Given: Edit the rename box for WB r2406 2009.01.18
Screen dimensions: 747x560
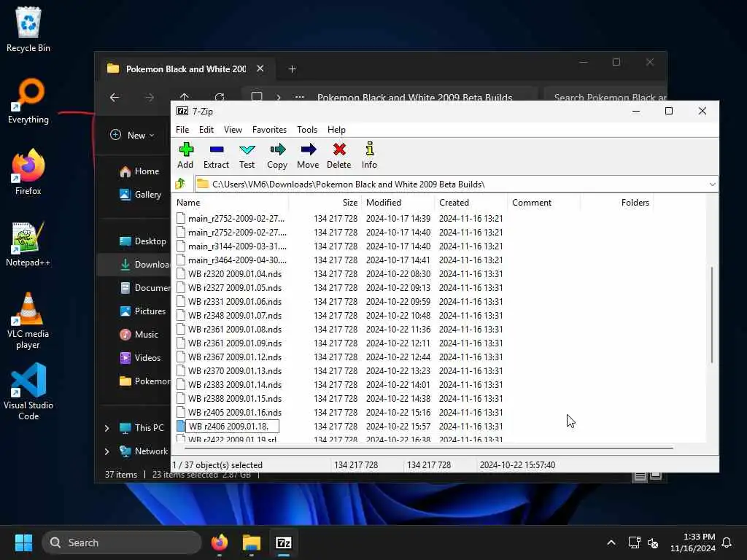Looking at the screenshot, I should pos(233,426).
